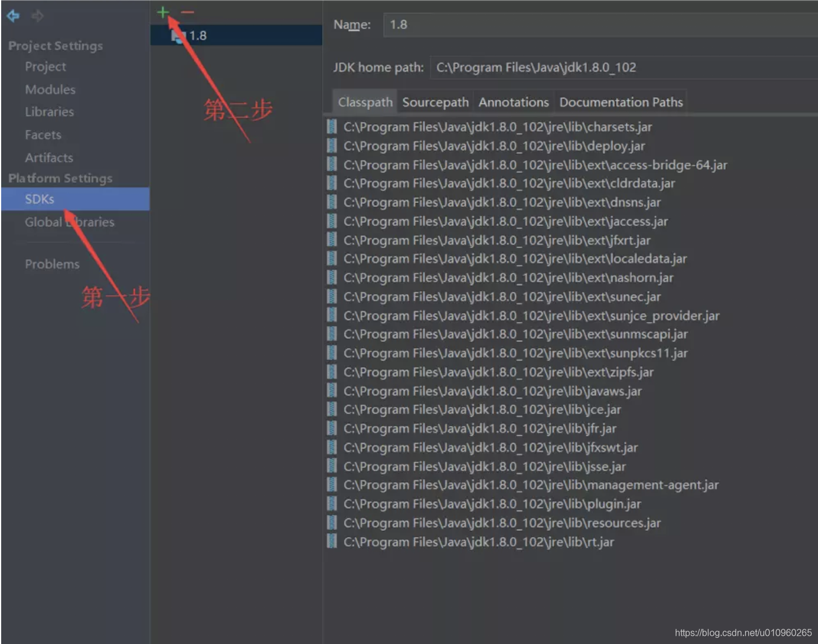This screenshot has width=818, height=644.
Task: Click the jar icon beside nashorn.jar
Action: [332, 277]
